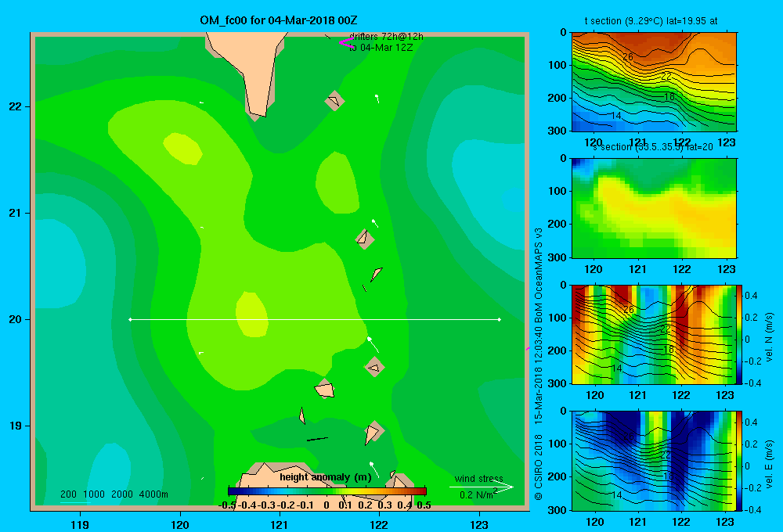Click the green center of the height anomaly colorbar

[x=327, y=491]
